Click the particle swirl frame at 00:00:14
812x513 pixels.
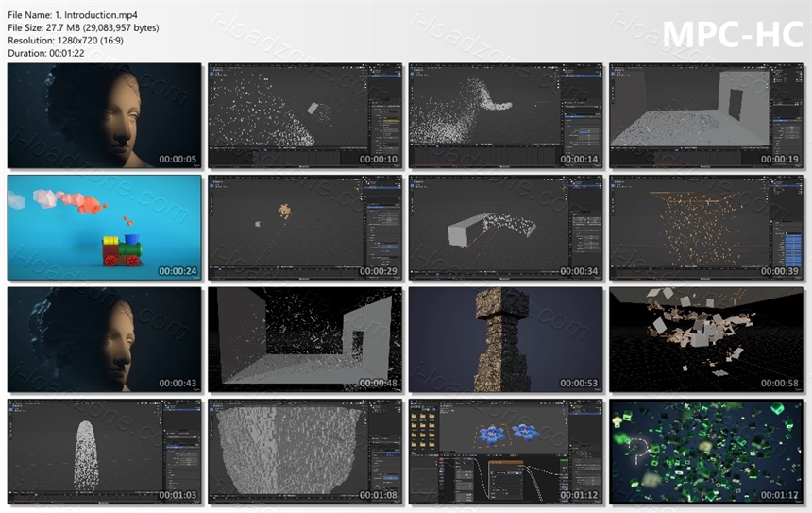[505, 115]
